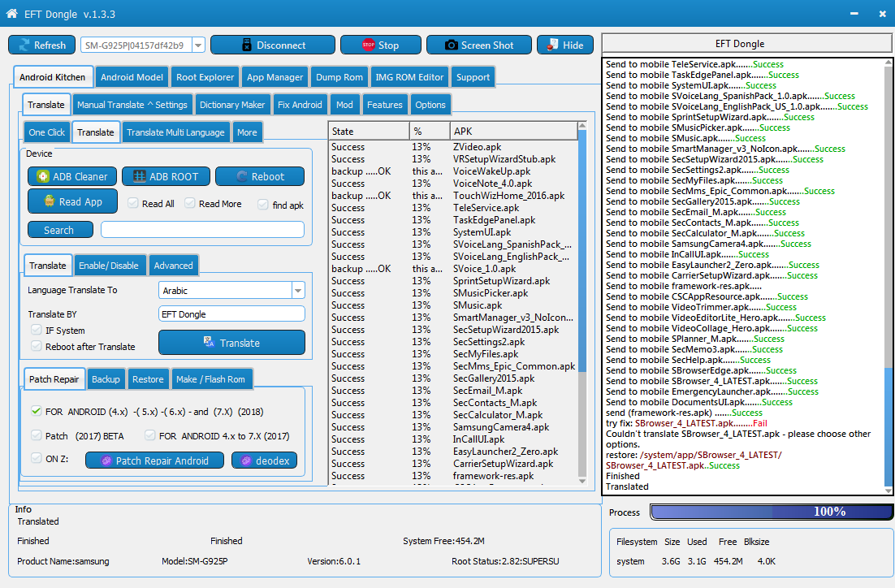Click the home icon in title bar
Viewport: 895px width, 588px height.
point(11,13)
